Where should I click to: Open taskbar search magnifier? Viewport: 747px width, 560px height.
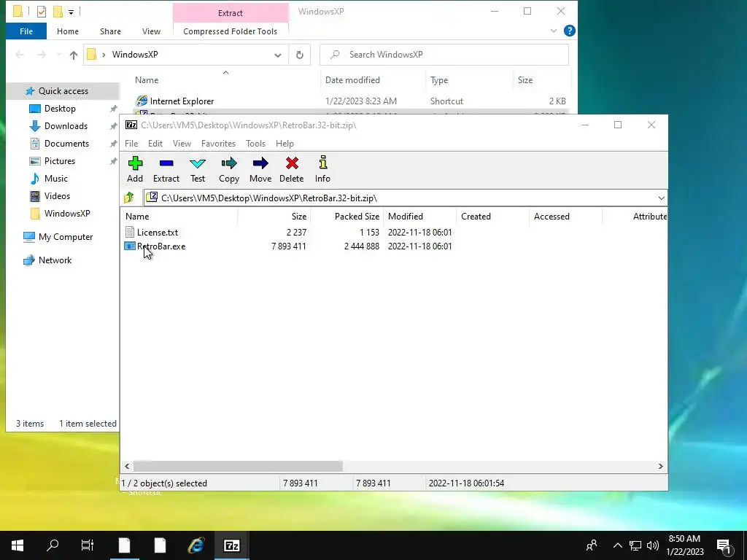pos(53,545)
